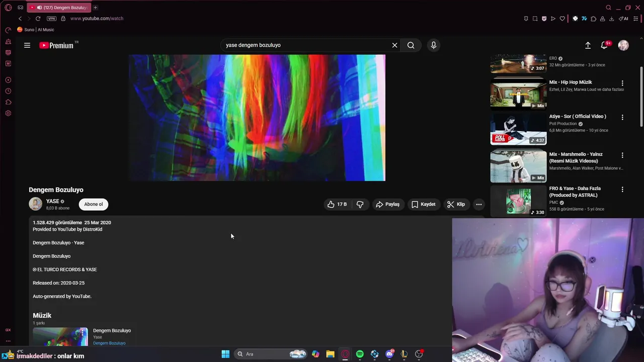This screenshot has width=644, height=362.
Task: Open Mix - Marshmello - Yalnız title
Action: click(x=576, y=157)
